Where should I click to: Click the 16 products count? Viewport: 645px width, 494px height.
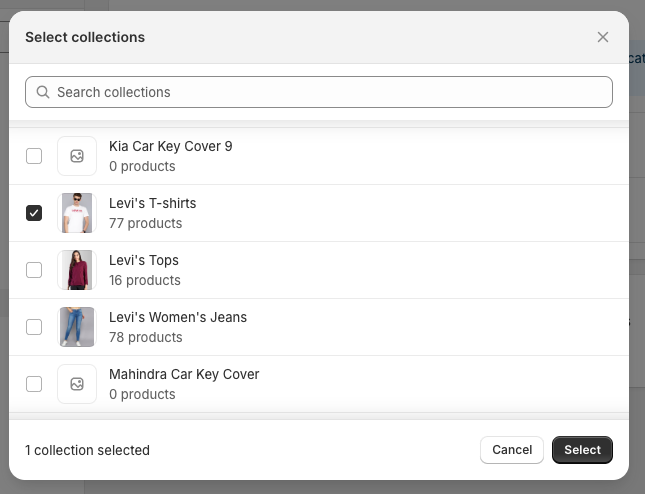pos(145,280)
